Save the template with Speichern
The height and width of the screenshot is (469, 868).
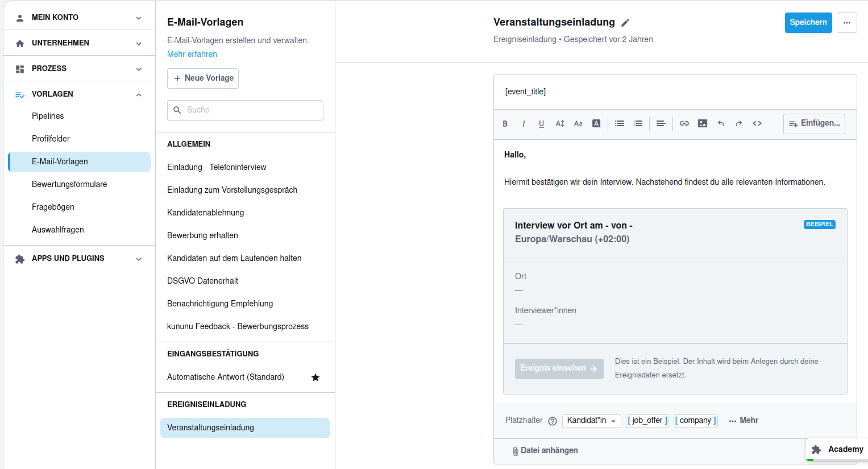coord(808,23)
